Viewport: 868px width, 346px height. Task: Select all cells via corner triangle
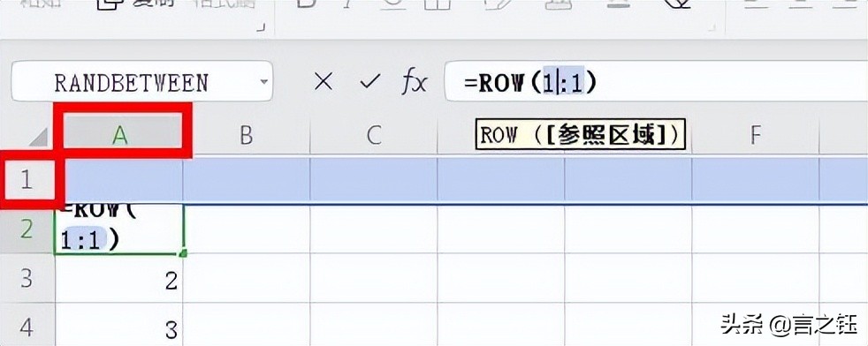[38, 138]
